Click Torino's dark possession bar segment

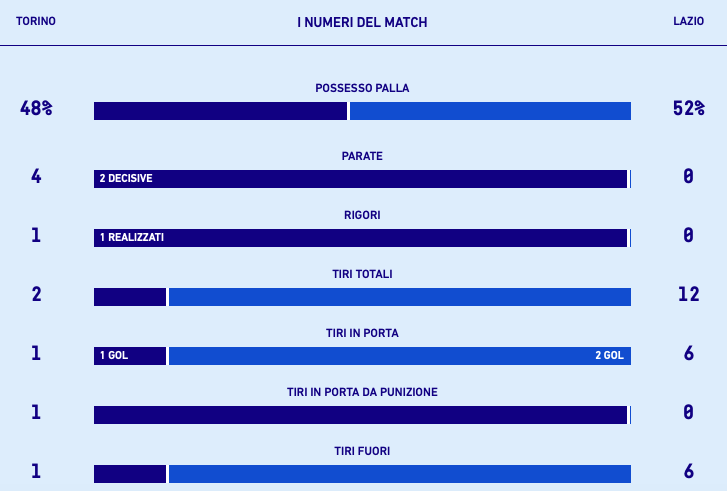point(220,111)
